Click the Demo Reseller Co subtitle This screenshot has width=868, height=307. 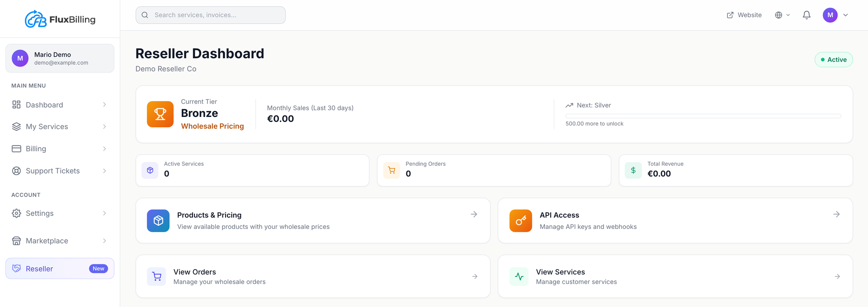(x=166, y=69)
